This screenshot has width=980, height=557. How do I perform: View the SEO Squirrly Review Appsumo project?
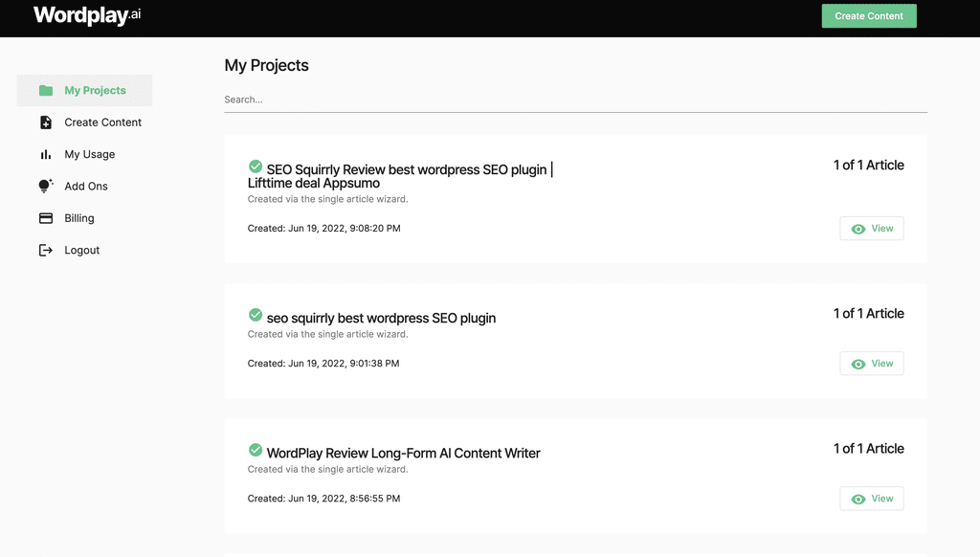[871, 228]
